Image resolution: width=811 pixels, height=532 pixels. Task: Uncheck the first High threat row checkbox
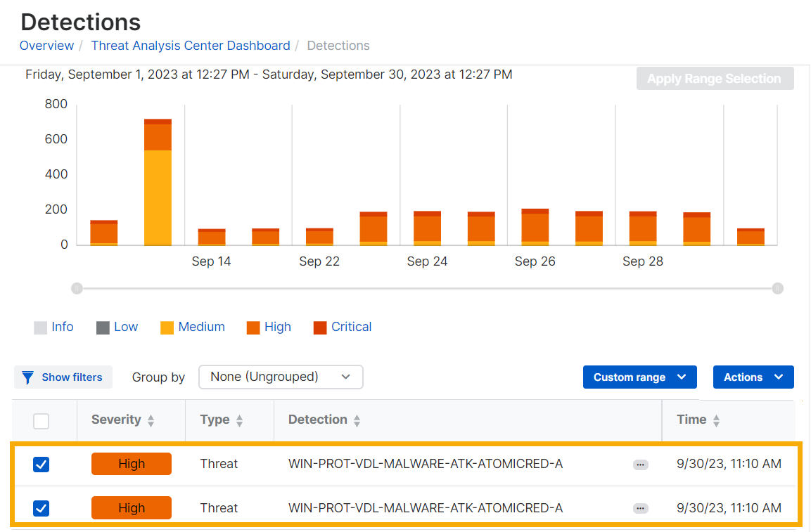(x=41, y=465)
